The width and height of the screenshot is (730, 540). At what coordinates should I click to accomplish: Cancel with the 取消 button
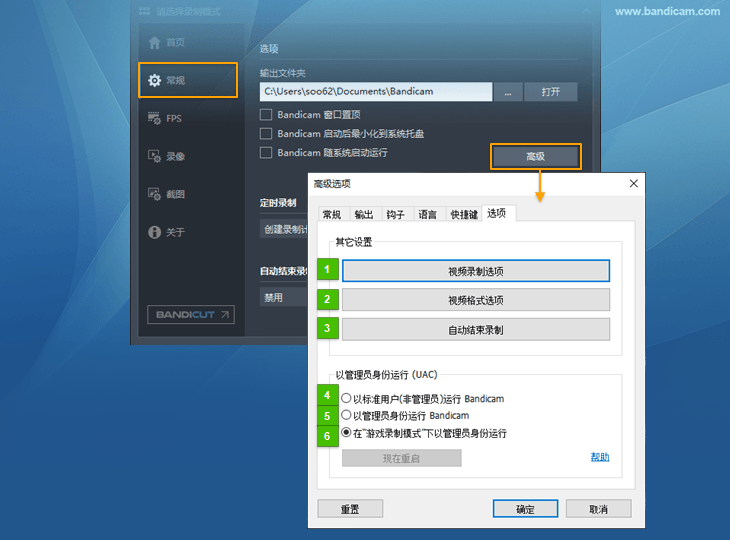(x=599, y=509)
